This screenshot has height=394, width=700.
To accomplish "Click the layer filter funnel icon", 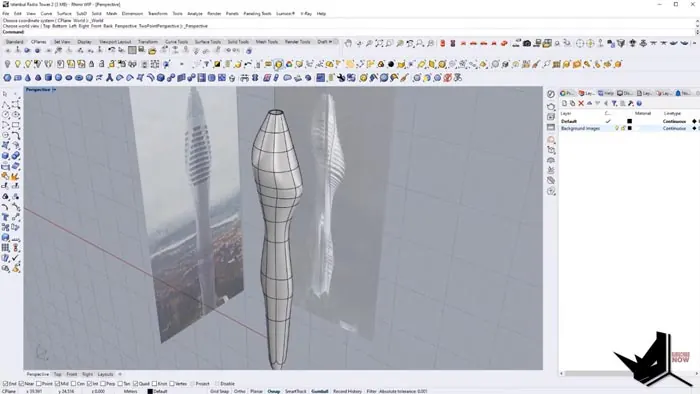I will (x=614, y=103).
